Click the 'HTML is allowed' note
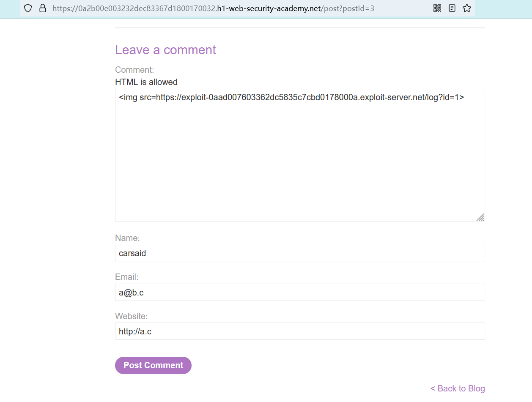Viewport: 532px width, 402px height. pyautogui.click(x=146, y=82)
